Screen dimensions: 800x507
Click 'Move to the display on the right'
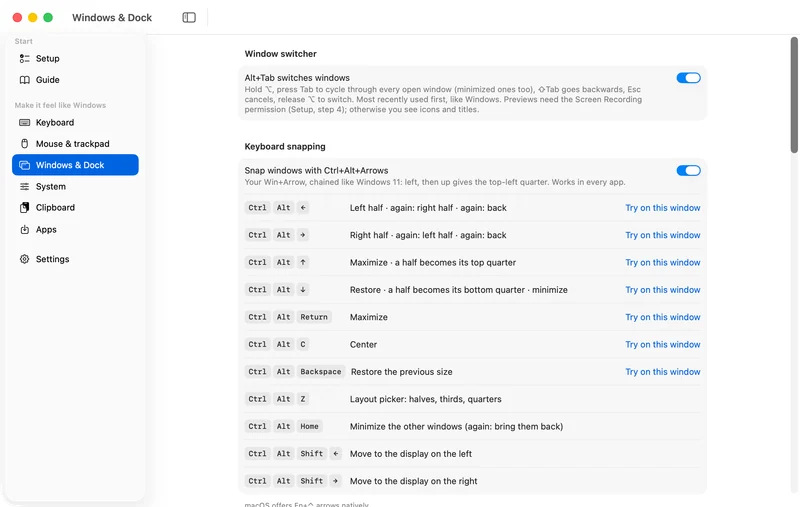(x=413, y=481)
